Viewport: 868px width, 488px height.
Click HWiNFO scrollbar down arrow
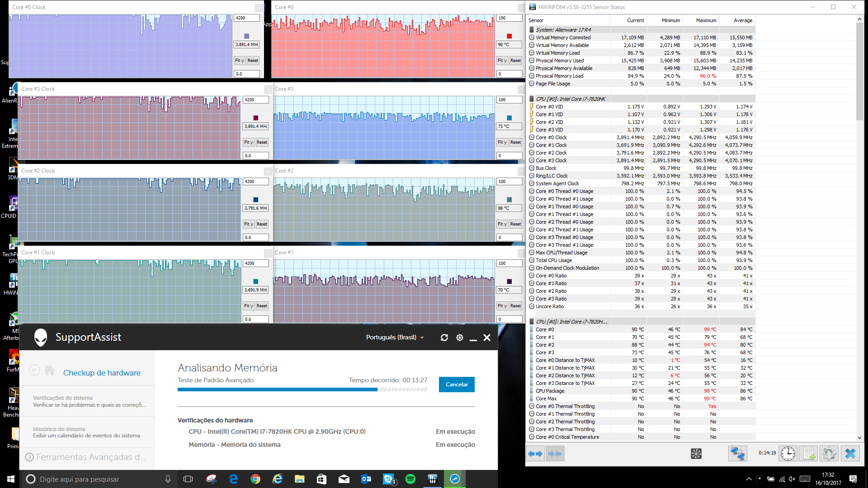(x=859, y=437)
